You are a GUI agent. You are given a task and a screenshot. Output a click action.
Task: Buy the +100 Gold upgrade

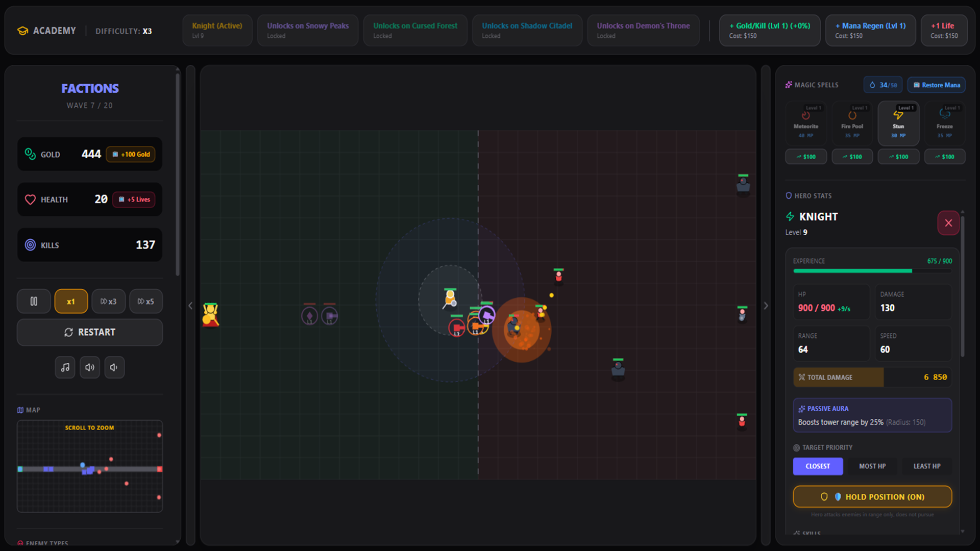pos(131,154)
